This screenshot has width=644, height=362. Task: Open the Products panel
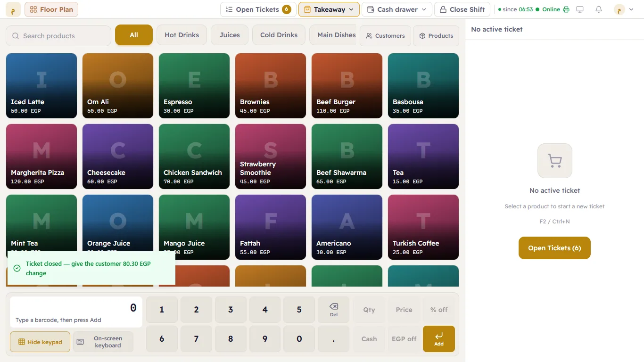436,36
